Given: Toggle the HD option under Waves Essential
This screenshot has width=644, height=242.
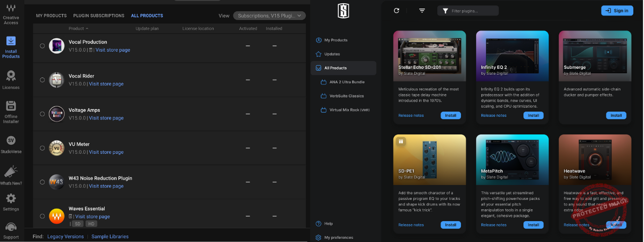Looking at the screenshot, I should (x=91, y=224).
